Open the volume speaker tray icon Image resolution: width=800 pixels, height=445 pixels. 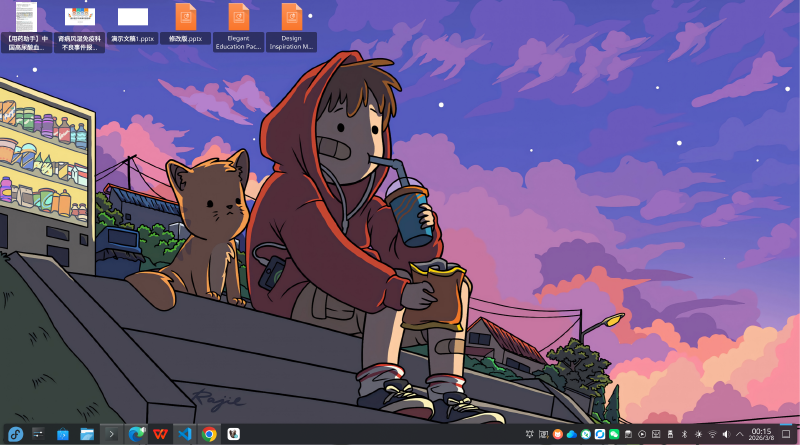point(727,434)
